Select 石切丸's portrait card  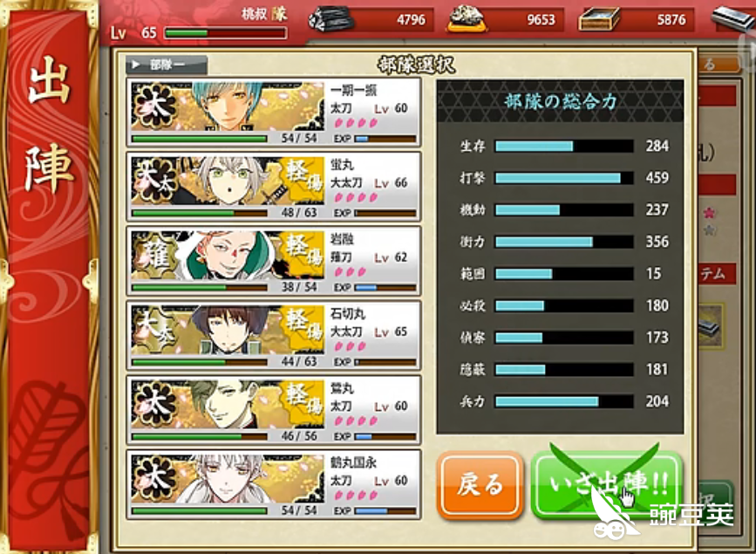(x=274, y=335)
